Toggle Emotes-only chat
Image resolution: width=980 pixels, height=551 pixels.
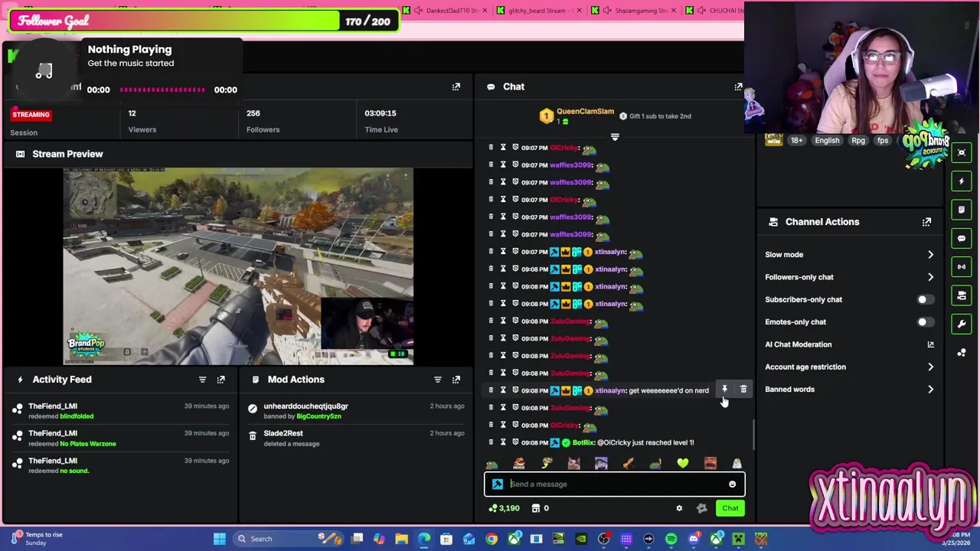924,322
